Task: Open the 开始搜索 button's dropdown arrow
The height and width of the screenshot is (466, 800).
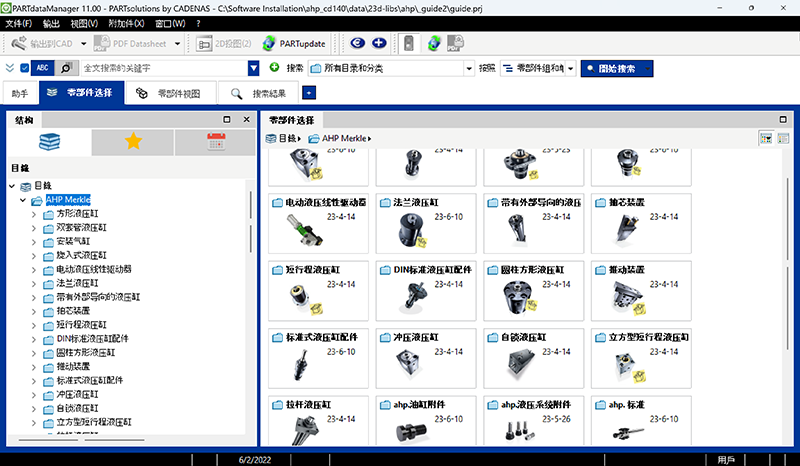Action: tap(647, 68)
